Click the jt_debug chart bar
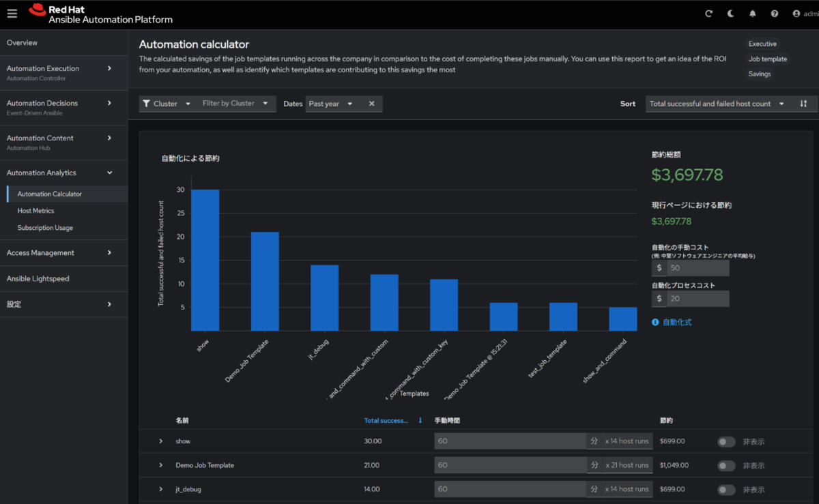The image size is (819, 504). (x=324, y=297)
